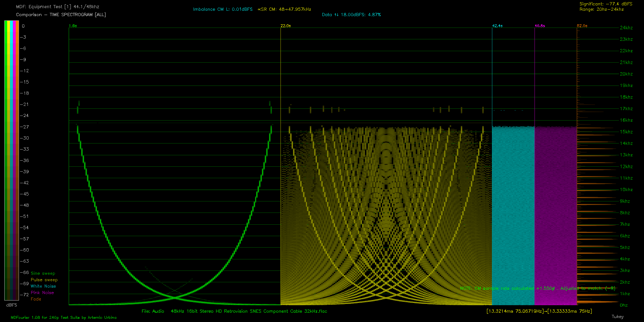The image size is (644, 322).
Task: Choose the White Noise legend entry
Action: pos(43,286)
